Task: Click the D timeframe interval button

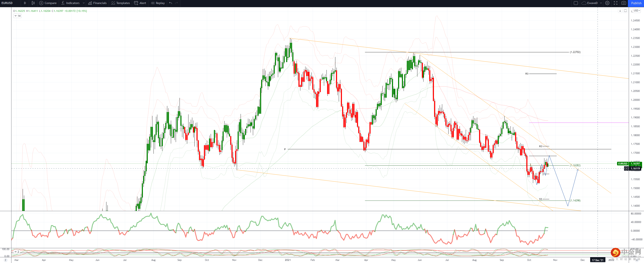Action: (25, 3)
